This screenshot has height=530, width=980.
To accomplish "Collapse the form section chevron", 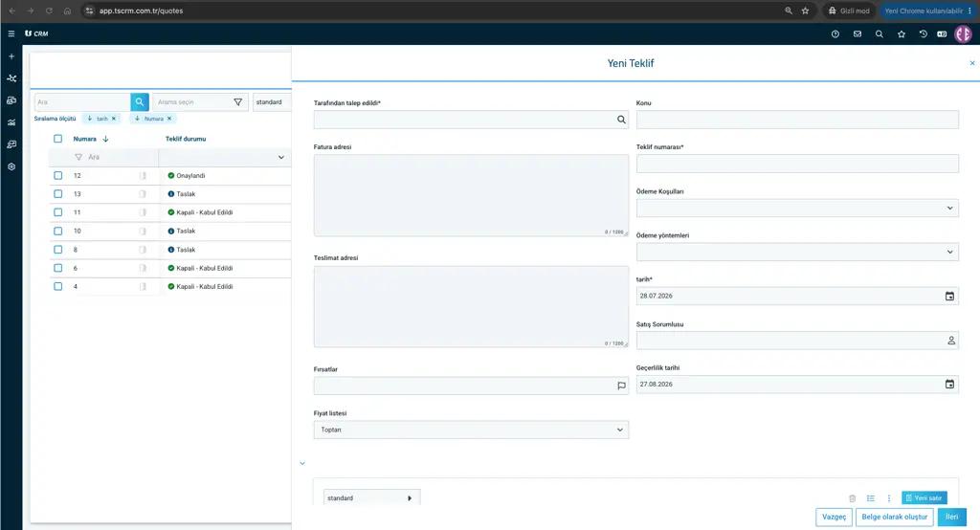I will (302, 463).
